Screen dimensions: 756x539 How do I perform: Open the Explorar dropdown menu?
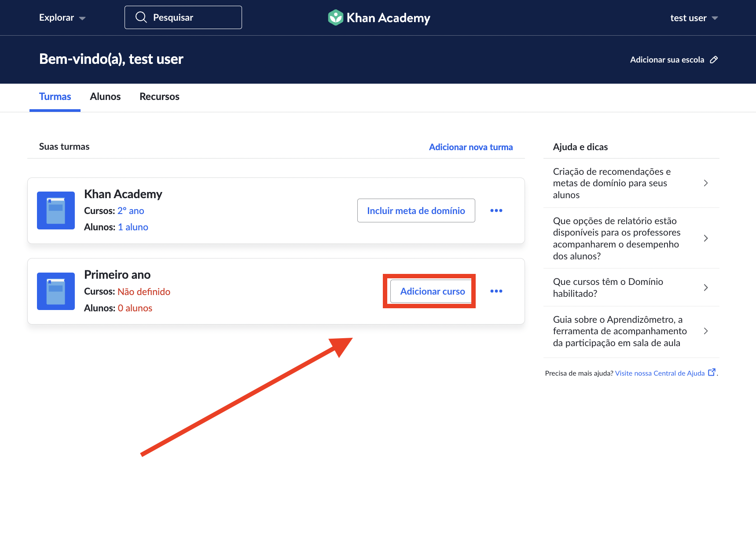pos(62,18)
